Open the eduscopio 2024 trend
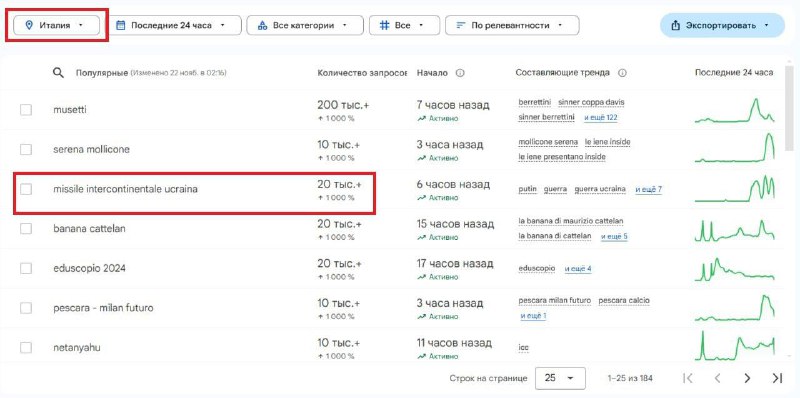Image resolution: width=800 pixels, height=398 pixels. 89,268
